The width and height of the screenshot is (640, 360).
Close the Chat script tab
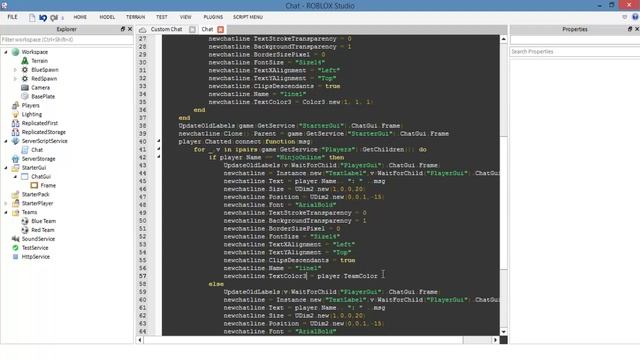click(x=221, y=29)
